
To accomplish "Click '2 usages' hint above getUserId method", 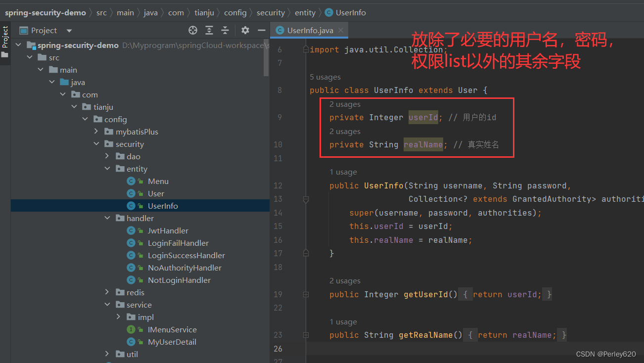I will [345, 281].
